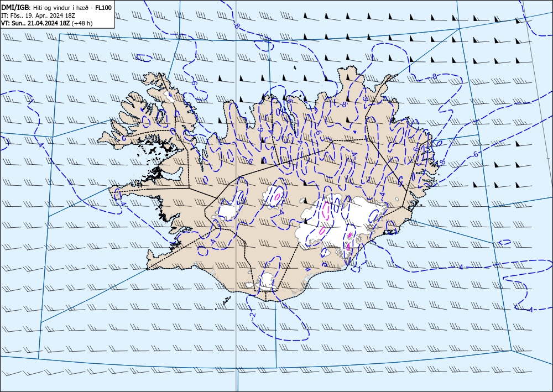Select the "IT: Fös.. 19. Apr.. 2024 18Z" line
The height and width of the screenshot is (392, 553).
point(38,15)
